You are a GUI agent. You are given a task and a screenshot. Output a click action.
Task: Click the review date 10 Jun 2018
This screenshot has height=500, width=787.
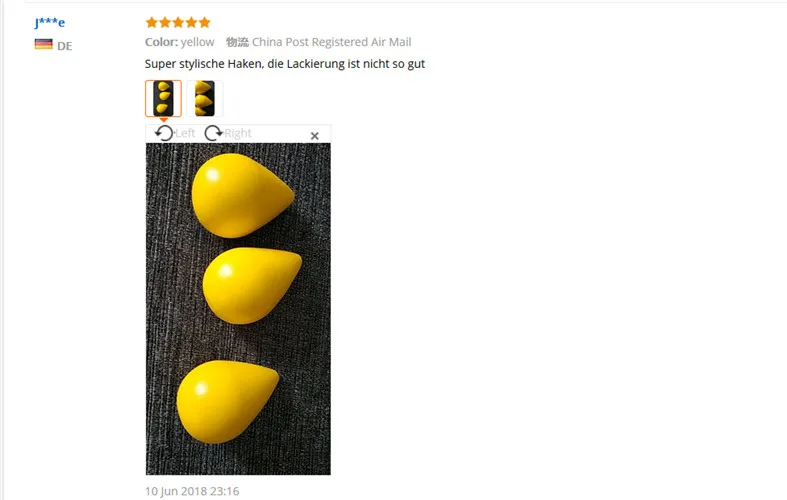click(192, 491)
